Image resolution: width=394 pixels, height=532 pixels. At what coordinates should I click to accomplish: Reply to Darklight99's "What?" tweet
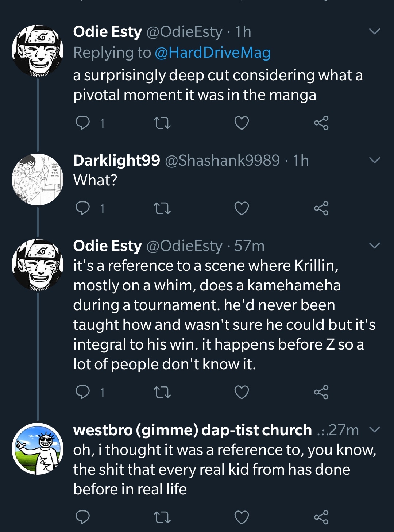[x=83, y=208]
